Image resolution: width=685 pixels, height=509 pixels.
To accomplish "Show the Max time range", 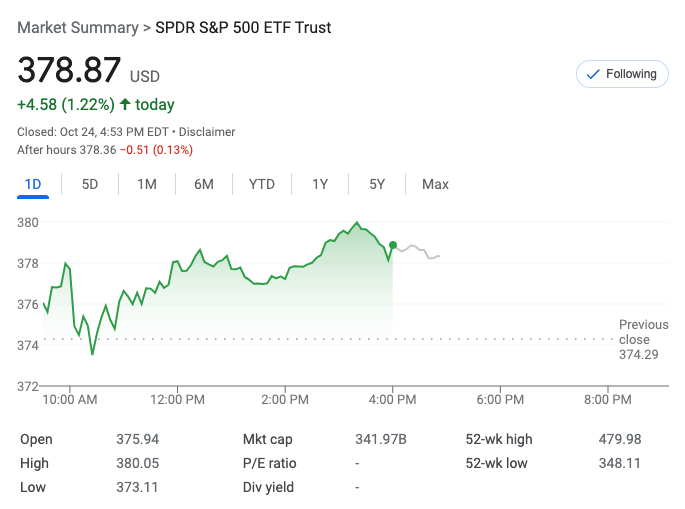I will click(x=435, y=184).
